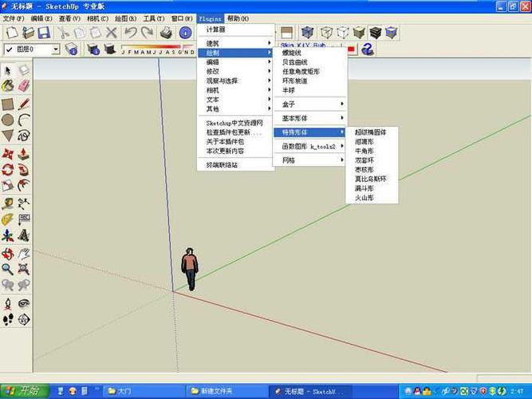The width and height of the screenshot is (532, 399).
Task: Activate the Pan hand tool
Action: point(24,253)
